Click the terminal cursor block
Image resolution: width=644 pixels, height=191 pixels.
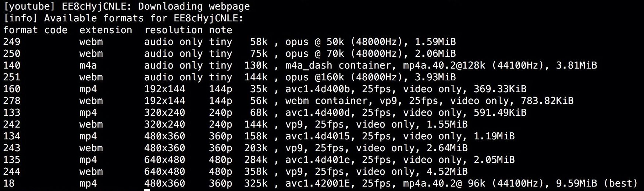pyautogui.click(x=147, y=190)
